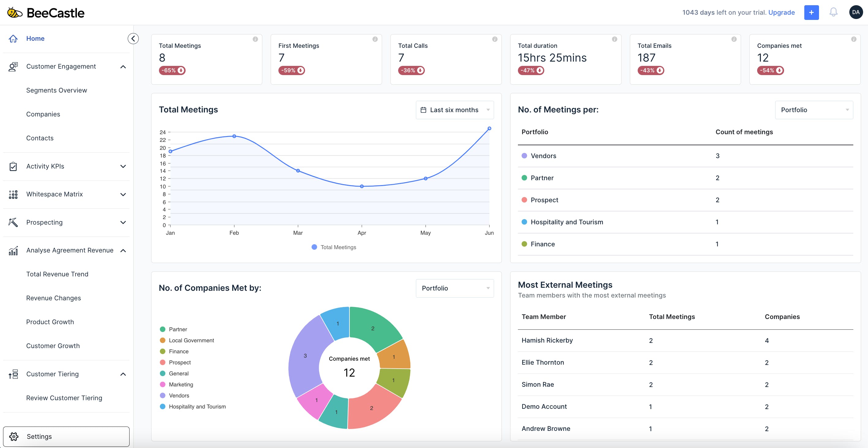
Task: Click the Total duration info icon
Action: click(x=614, y=39)
